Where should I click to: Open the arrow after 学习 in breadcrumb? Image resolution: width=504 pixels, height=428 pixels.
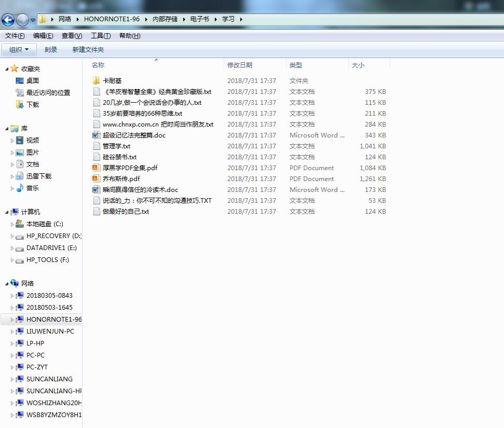pyautogui.click(x=241, y=19)
